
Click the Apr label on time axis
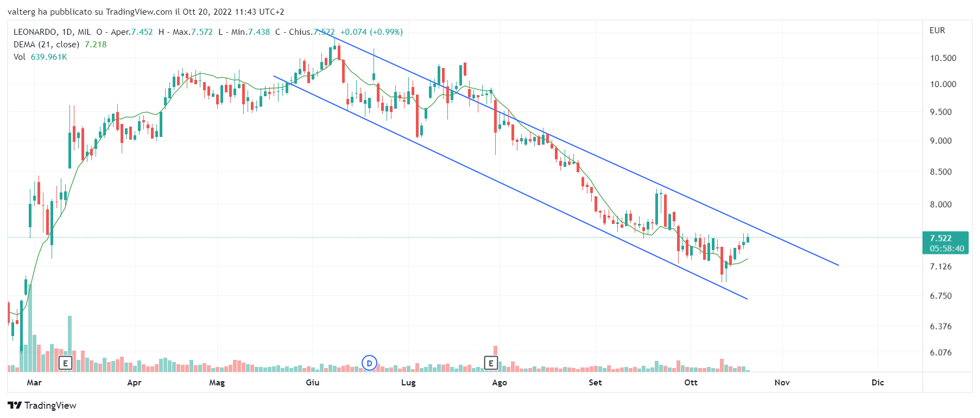tap(134, 383)
